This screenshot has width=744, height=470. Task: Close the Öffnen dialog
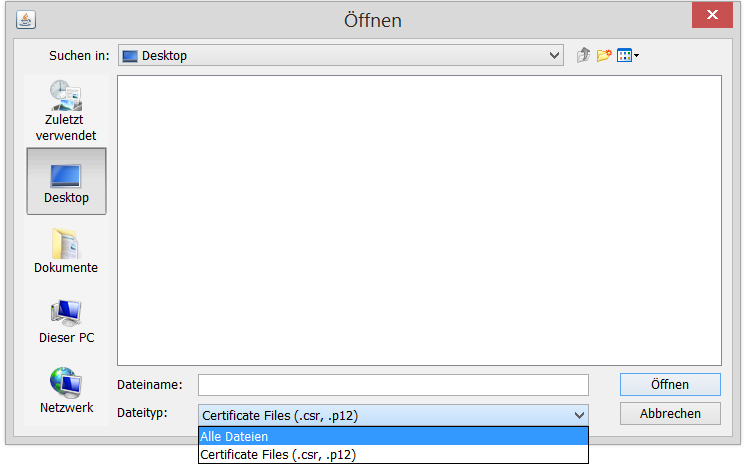pos(712,15)
